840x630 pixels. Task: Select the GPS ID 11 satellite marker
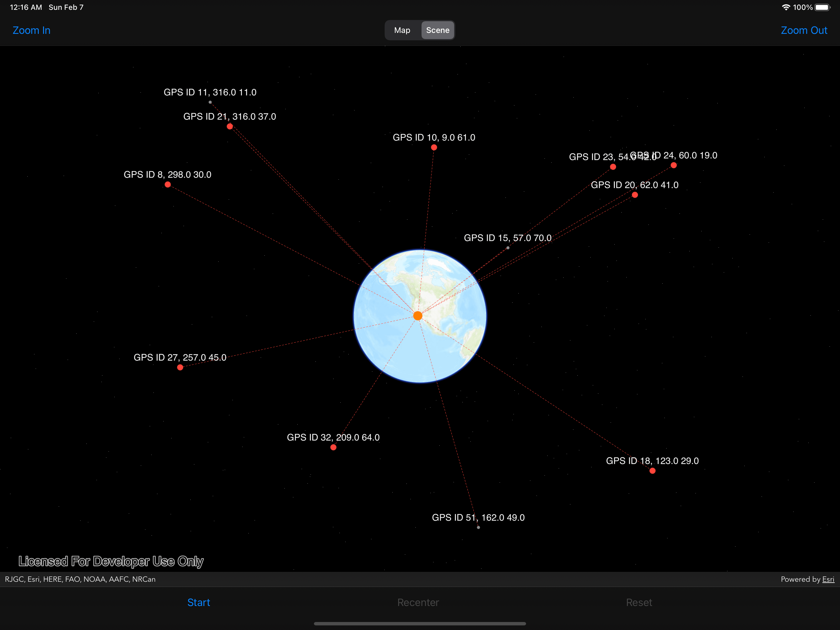pos(210,102)
